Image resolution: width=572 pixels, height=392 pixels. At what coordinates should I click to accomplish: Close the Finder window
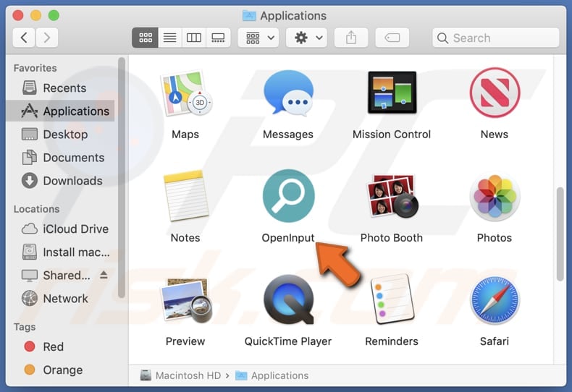[18, 15]
